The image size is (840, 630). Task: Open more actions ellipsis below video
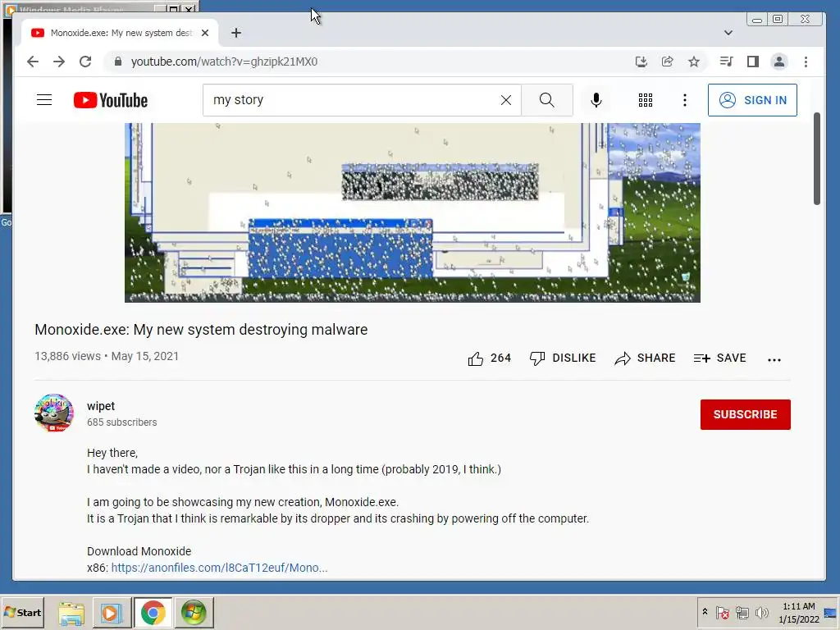(774, 359)
